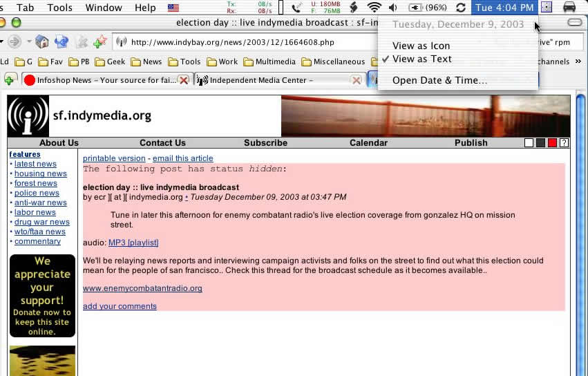Open the Wi-Fi status menu bar icon
Image resolution: width=588 pixels, height=376 pixels.
pos(374,8)
